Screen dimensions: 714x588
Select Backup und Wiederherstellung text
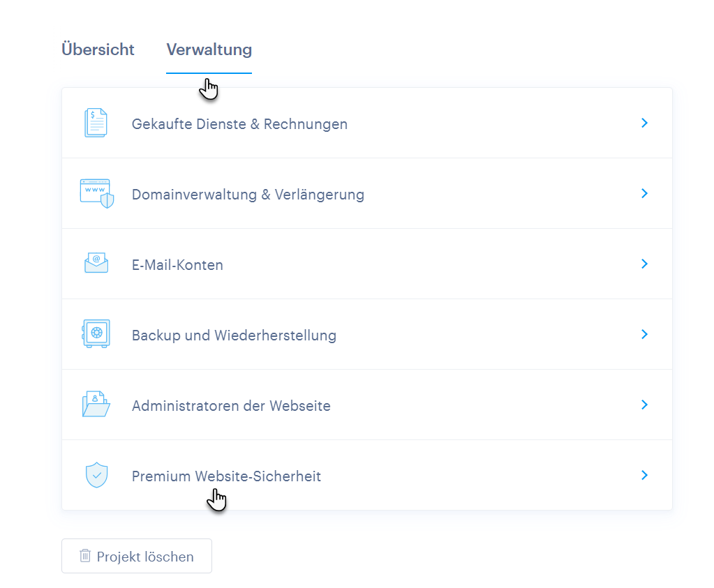(x=234, y=336)
